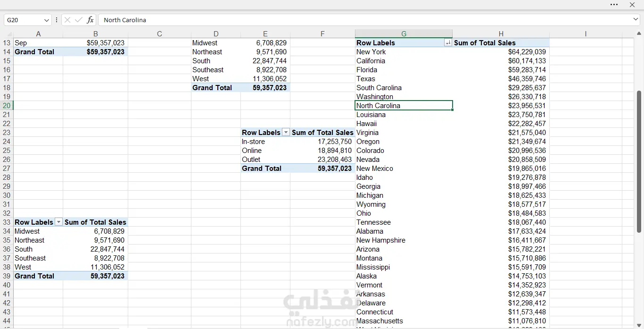Select column E header
This screenshot has width=644, height=329.
(265, 34)
